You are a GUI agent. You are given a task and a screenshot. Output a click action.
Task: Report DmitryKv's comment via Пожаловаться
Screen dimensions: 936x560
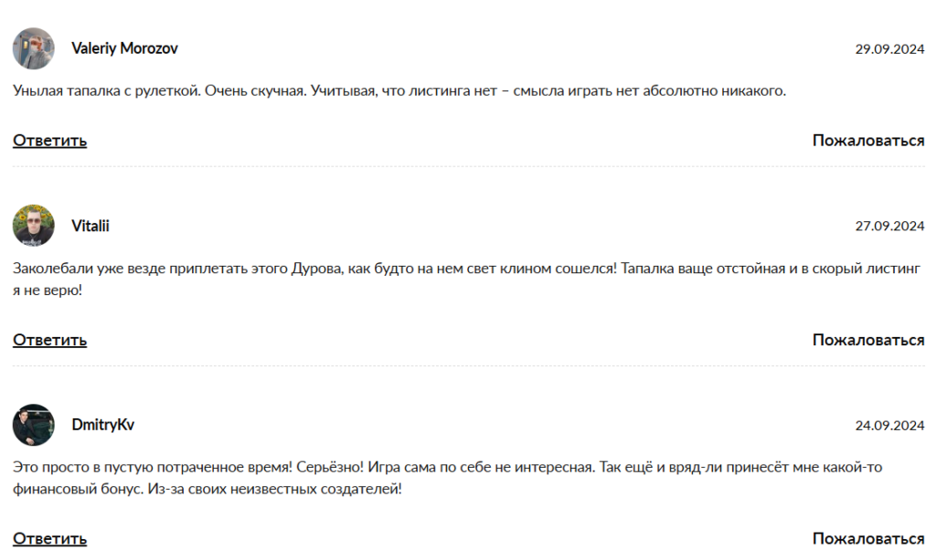868,539
